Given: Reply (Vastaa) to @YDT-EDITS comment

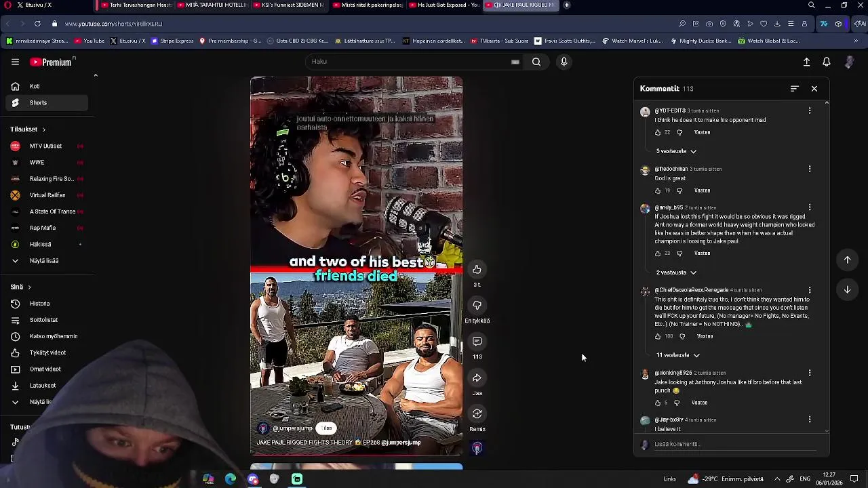Looking at the screenshot, I should pos(702,133).
